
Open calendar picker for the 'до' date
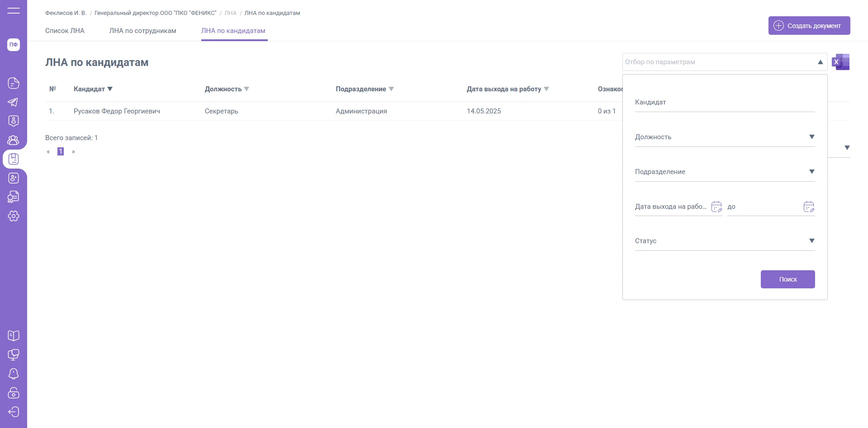(809, 207)
